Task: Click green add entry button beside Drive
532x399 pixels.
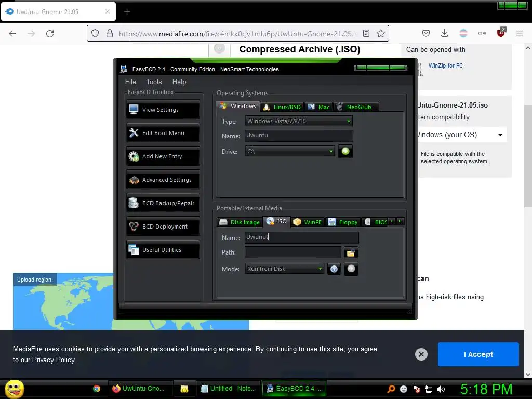Action: [345, 151]
